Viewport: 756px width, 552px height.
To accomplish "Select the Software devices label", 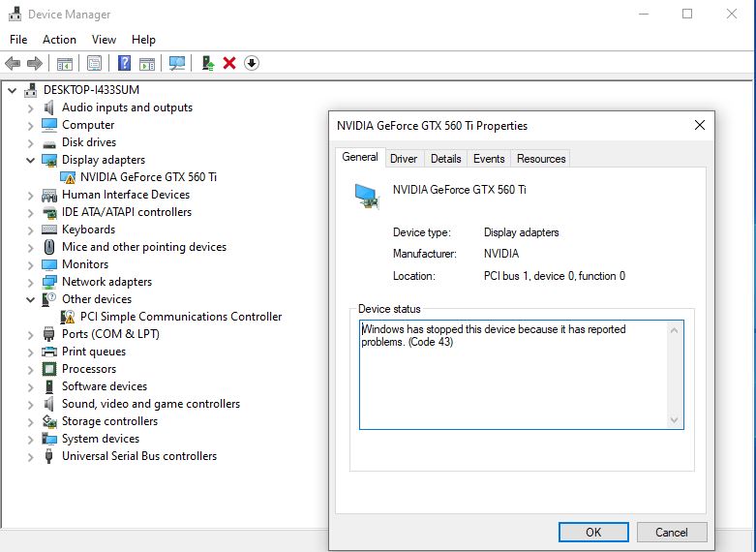I will point(105,386).
